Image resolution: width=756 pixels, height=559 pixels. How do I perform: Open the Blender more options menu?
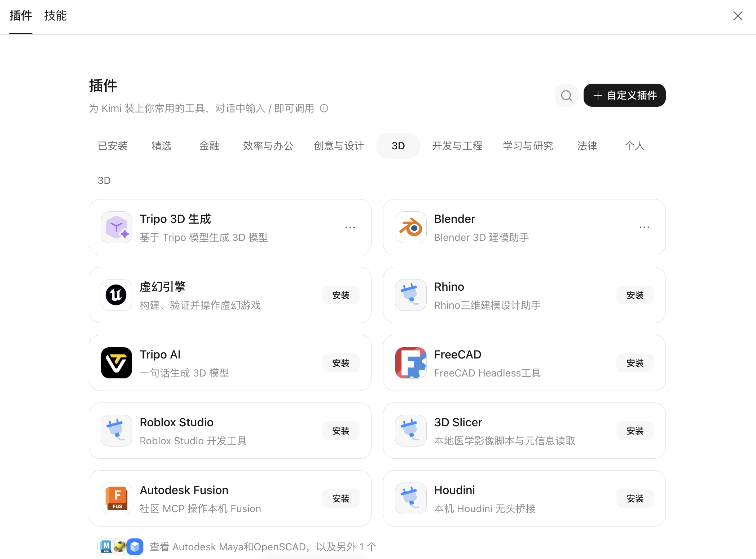(645, 227)
